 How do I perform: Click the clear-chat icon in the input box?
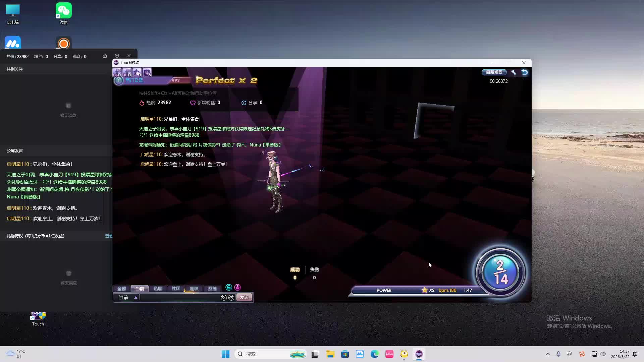224,298
